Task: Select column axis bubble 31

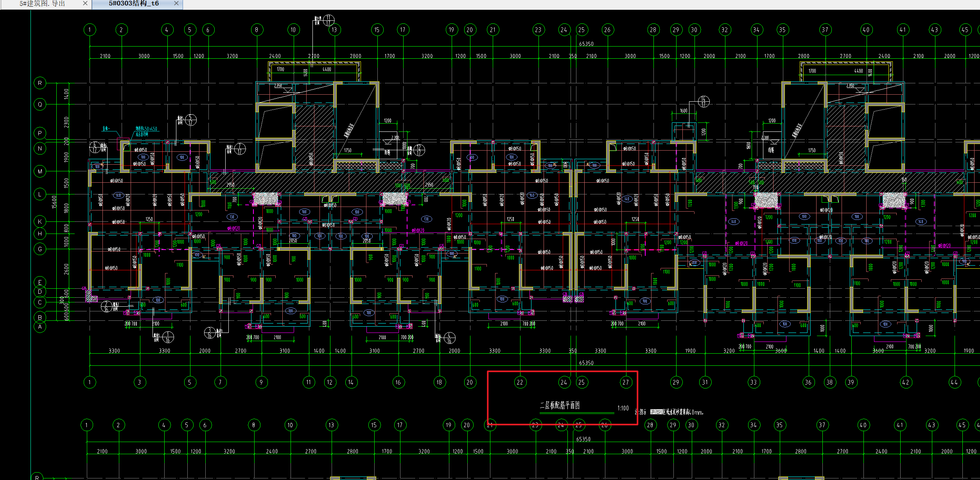Action: click(705, 382)
